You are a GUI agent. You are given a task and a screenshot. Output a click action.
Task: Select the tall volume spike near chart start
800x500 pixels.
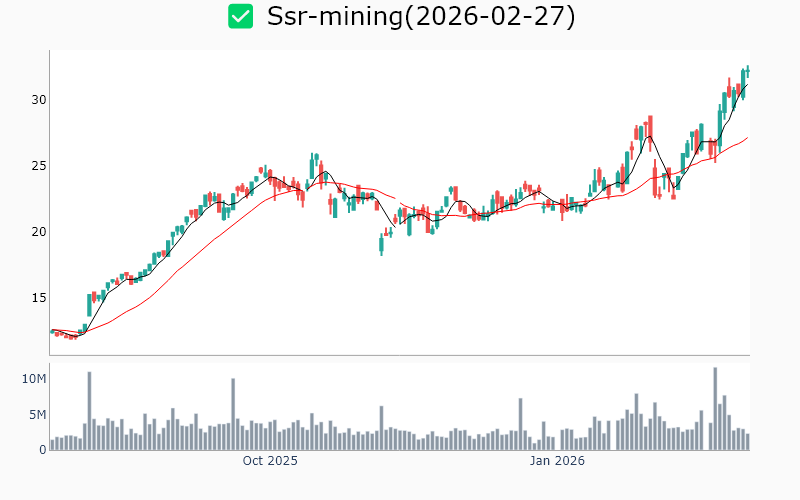pyautogui.click(x=89, y=411)
